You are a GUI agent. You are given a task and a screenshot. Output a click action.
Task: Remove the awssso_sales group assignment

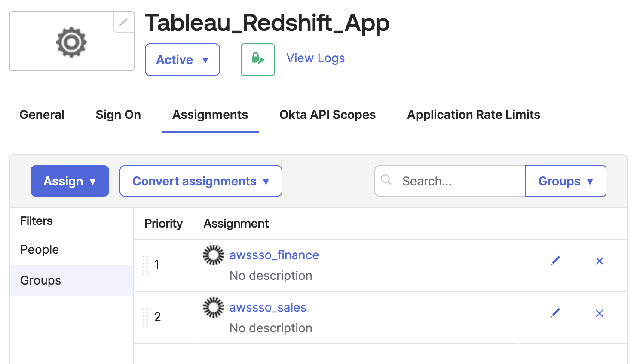tap(600, 313)
